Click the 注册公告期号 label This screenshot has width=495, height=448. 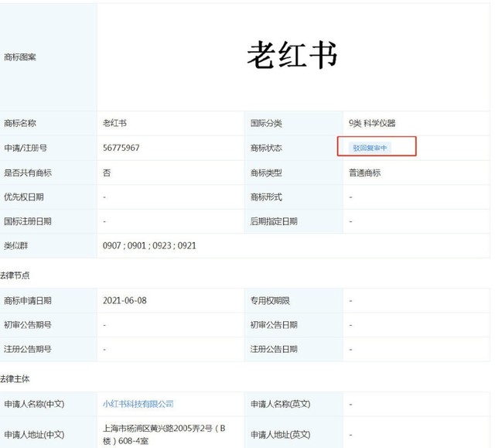coord(28,349)
